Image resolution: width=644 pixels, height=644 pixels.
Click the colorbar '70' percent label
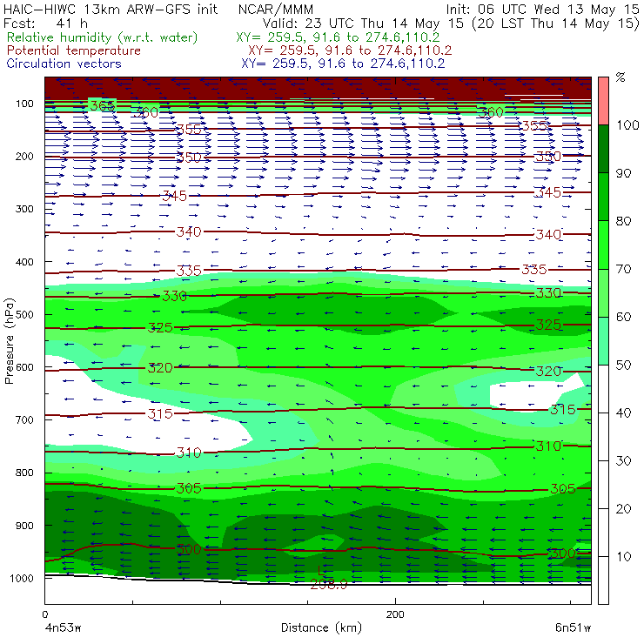point(623,269)
